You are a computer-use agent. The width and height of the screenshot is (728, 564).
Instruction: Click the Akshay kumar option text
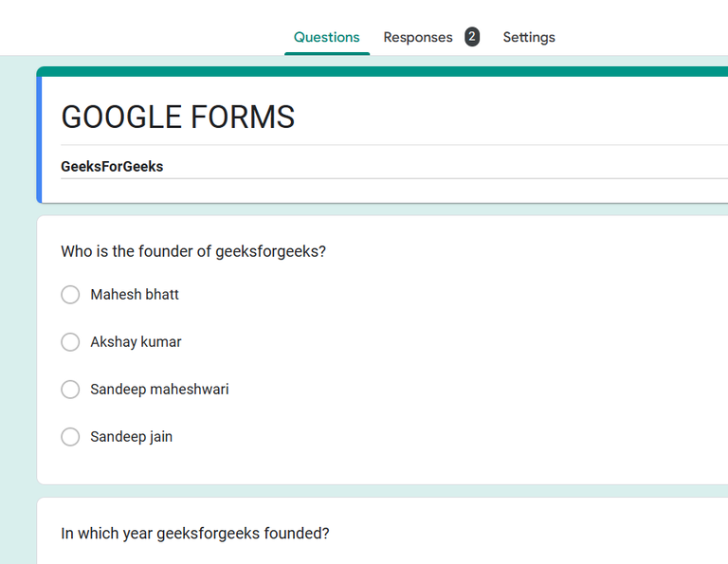point(136,341)
